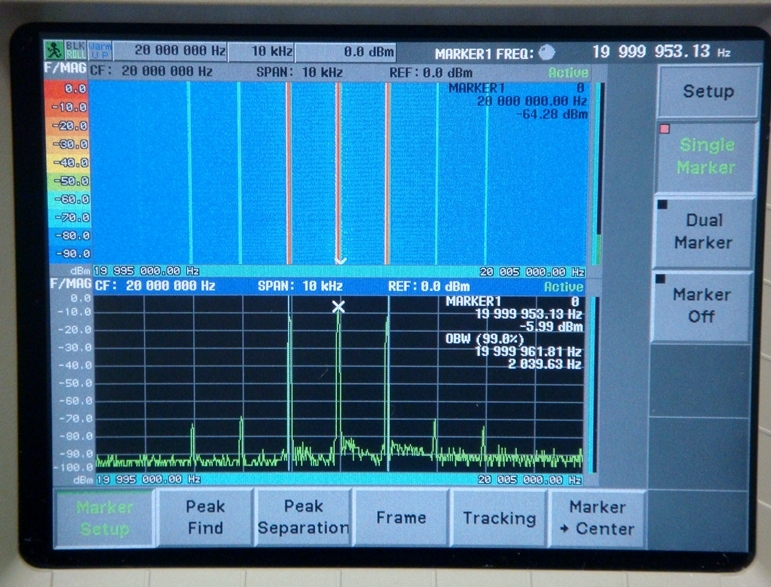Run Peak Find
Screen dimensions: 771x587
tap(205, 517)
